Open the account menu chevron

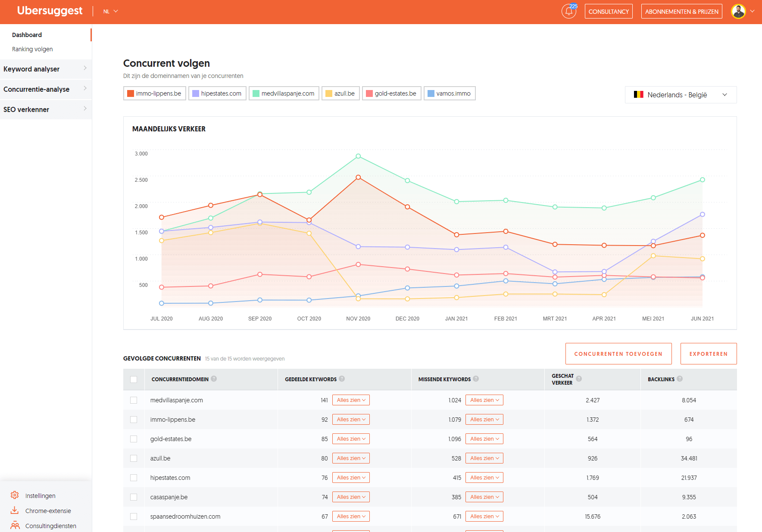pyautogui.click(x=752, y=11)
